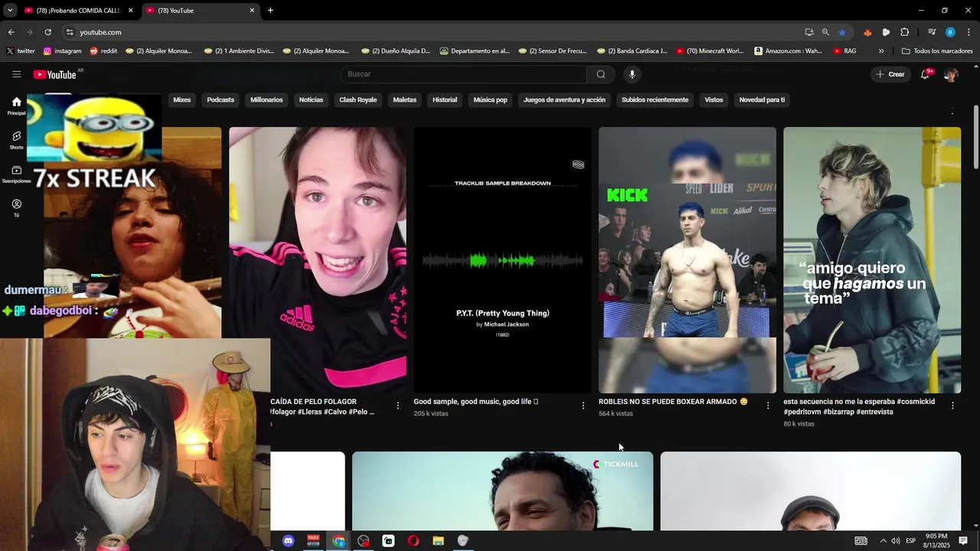Viewport: 980px width, 551px height.
Task: Select the Historial filter chip
Action: pyautogui.click(x=445, y=99)
